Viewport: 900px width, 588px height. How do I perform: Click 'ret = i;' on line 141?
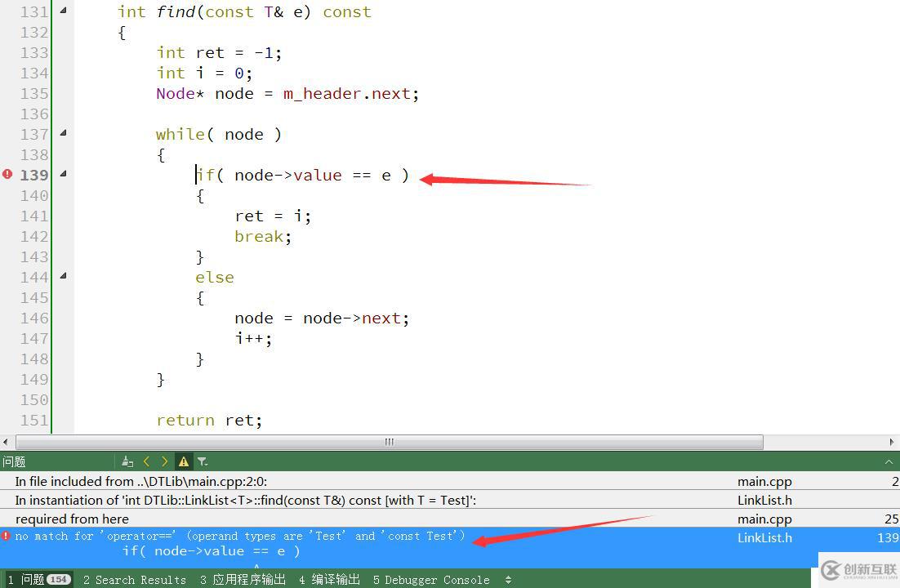click(273, 216)
